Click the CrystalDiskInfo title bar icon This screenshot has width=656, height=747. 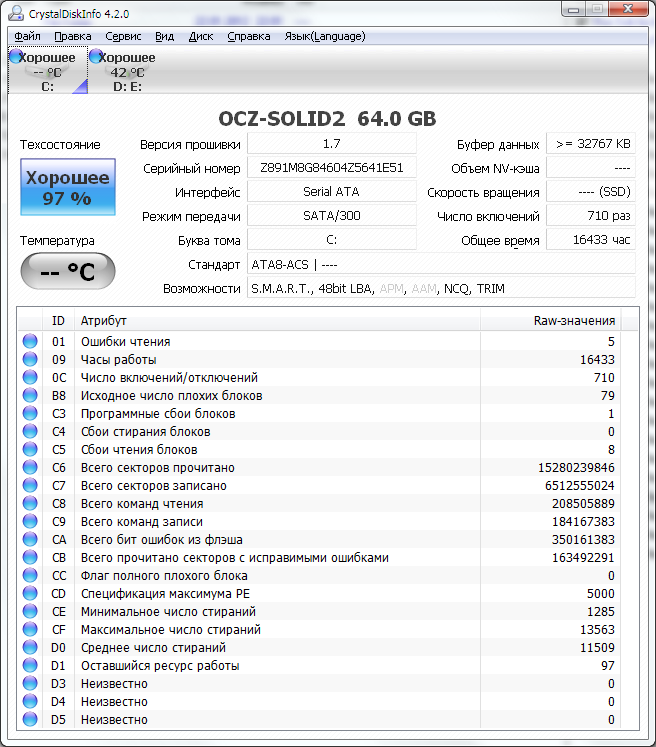(x=16, y=13)
